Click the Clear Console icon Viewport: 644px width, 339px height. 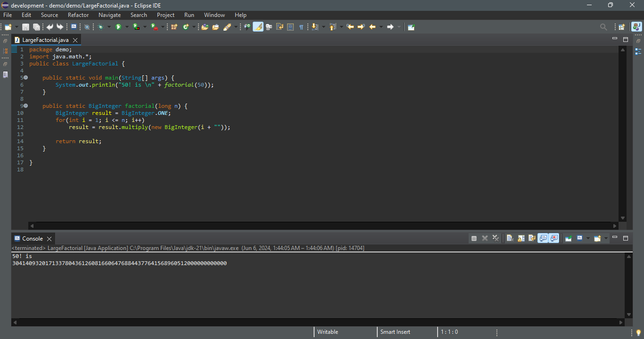click(510, 239)
